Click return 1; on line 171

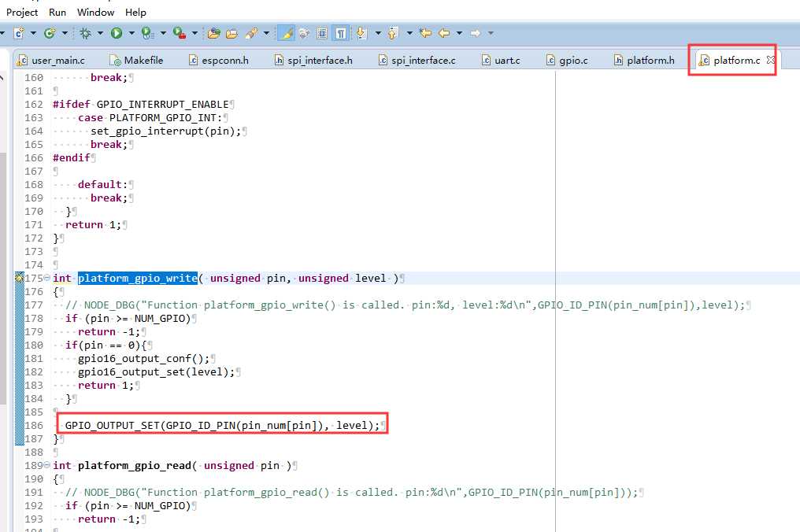click(x=93, y=225)
